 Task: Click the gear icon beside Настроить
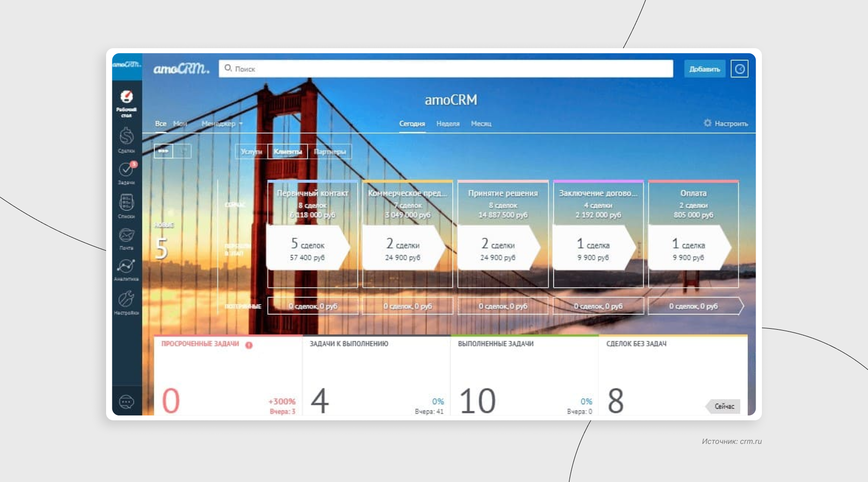coord(707,123)
